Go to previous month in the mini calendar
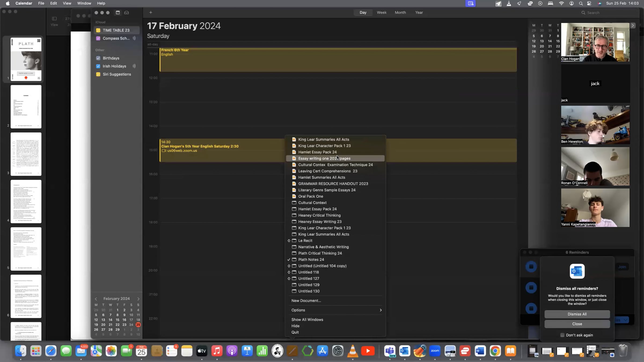This screenshot has width=644, height=362. (96, 299)
